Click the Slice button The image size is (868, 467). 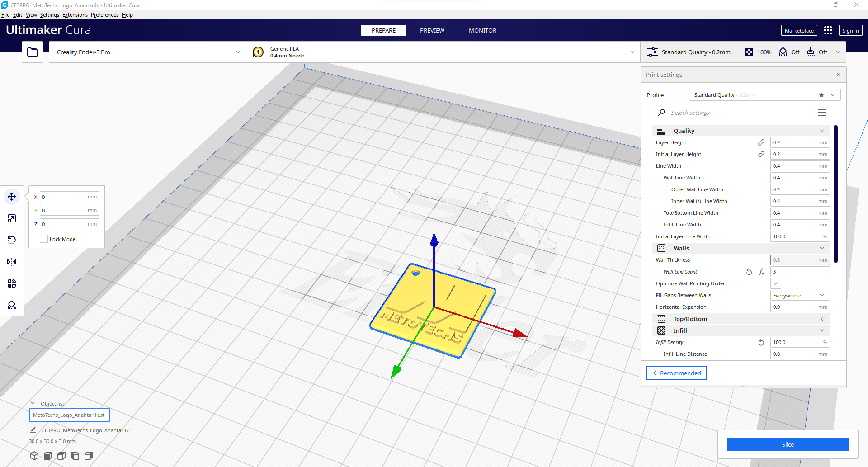[x=788, y=444]
